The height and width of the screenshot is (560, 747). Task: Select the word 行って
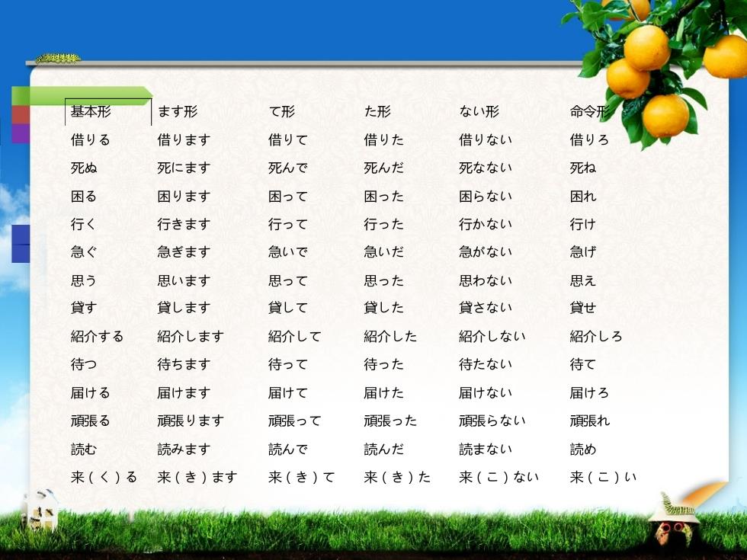click(288, 224)
